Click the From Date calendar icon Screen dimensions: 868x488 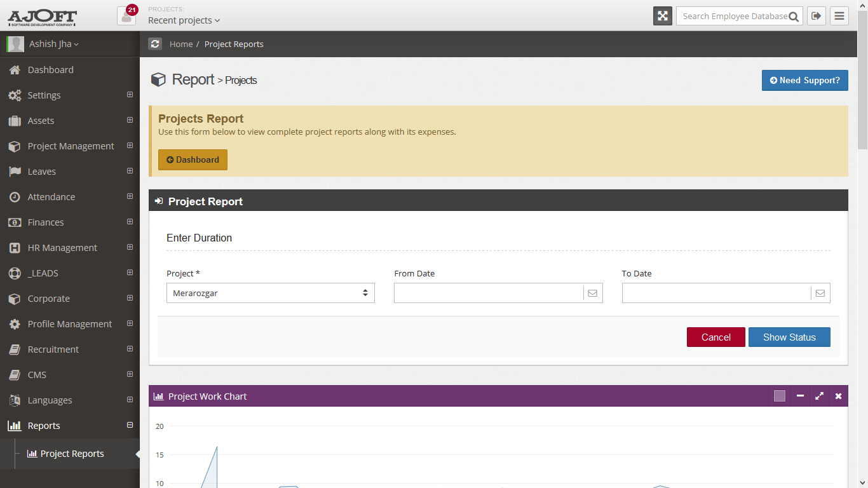click(x=592, y=293)
